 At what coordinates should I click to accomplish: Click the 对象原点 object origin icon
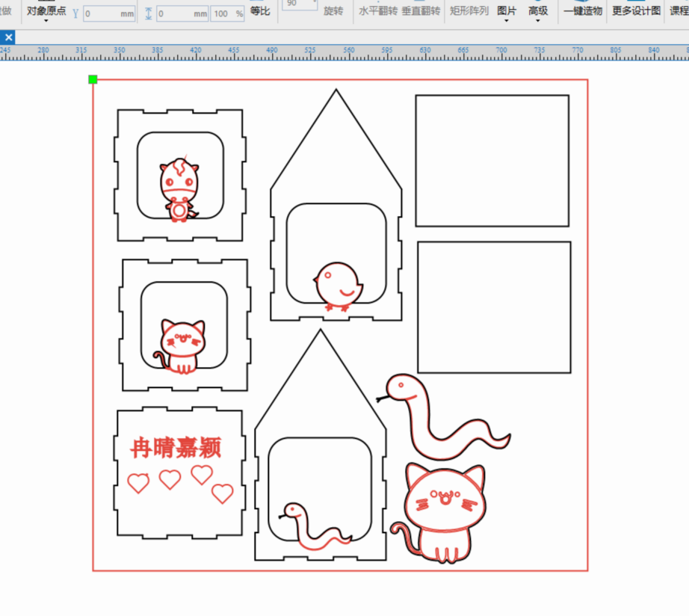coord(46,10)
